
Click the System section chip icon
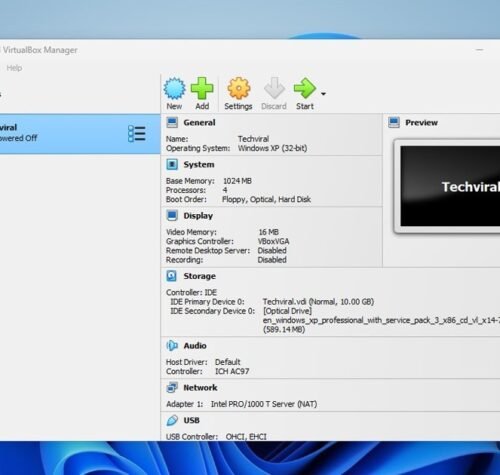[x=172, y=164]
